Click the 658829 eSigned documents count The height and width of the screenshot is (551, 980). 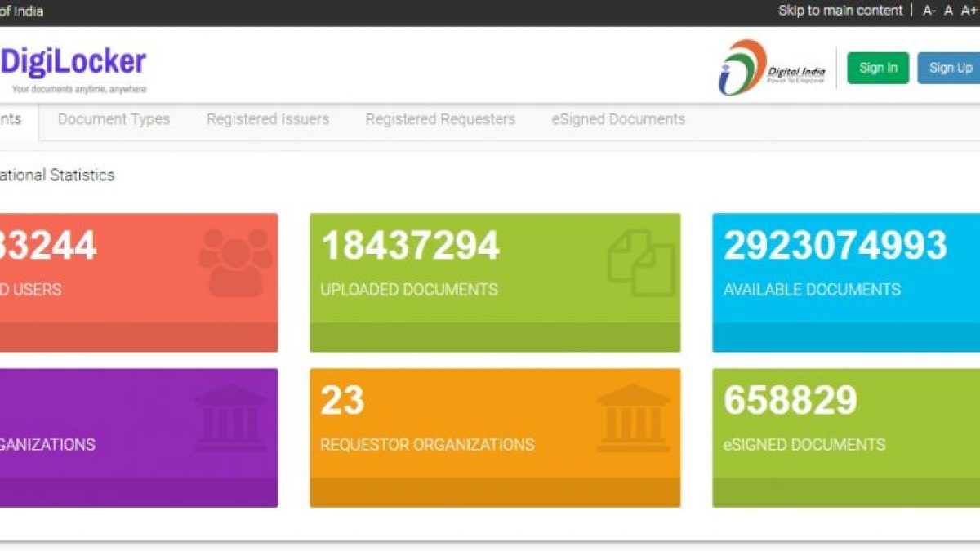click(x=791, y=401)
